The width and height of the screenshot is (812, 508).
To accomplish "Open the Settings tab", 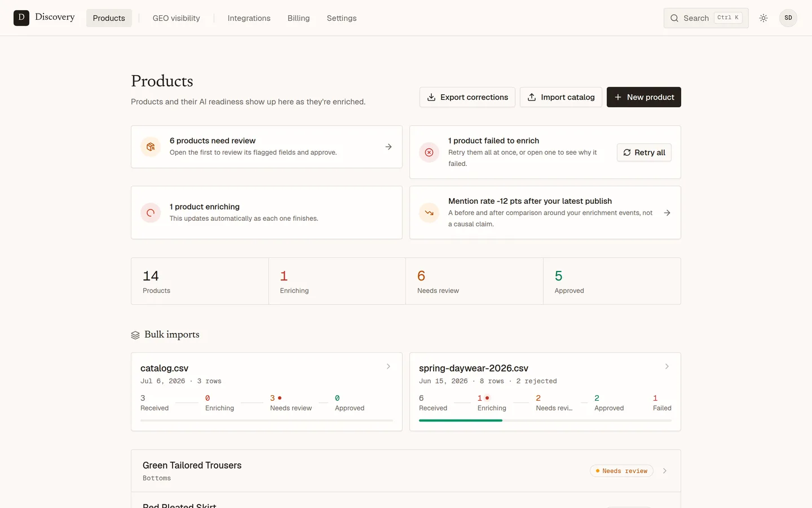I will (342, 18).
